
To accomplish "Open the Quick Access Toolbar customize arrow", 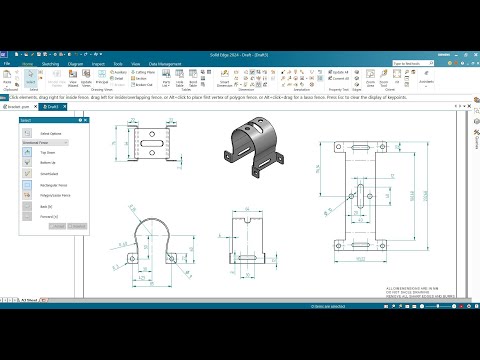I will 101,54.
